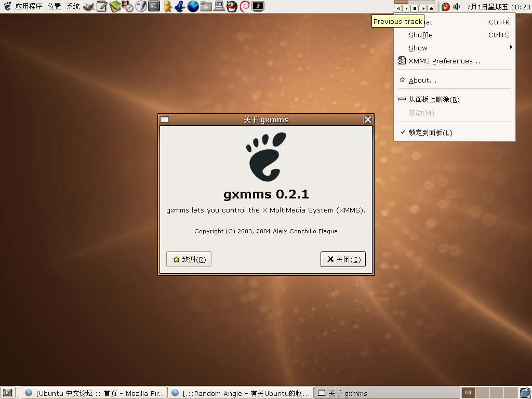Launch GIMP from the top panel
The height and width of the screenshot is (399, 532).
[88, 6]
